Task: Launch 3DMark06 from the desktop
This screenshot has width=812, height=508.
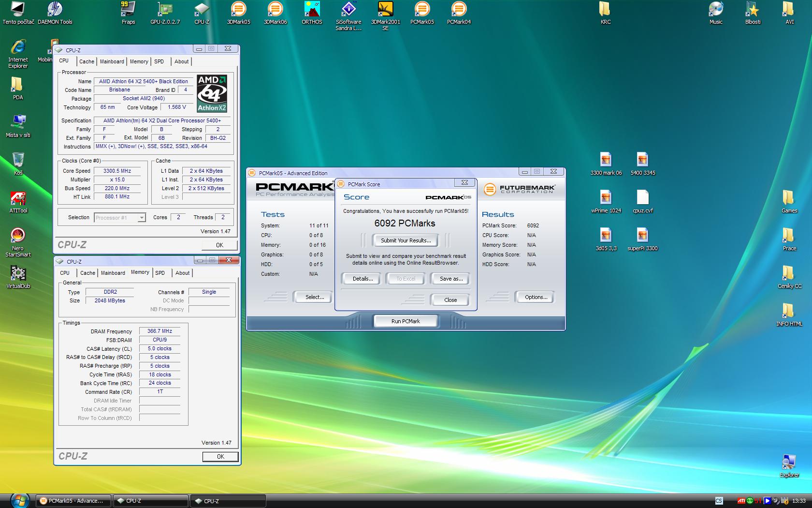Action: [x=275, y=13]
